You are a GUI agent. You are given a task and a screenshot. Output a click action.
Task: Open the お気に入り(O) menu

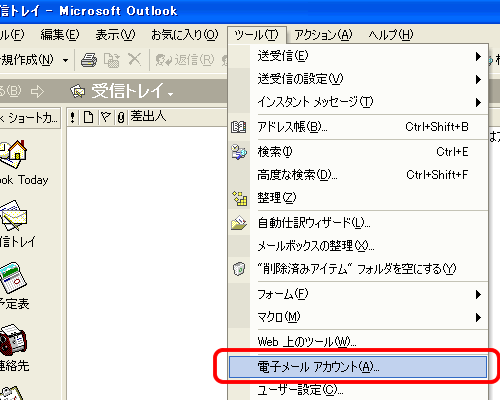(184, 35)
